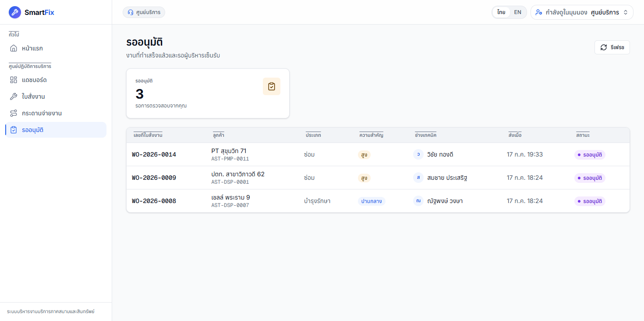Switch language to EN
This screenshot has width=644, height=321.
pos(517,12)
